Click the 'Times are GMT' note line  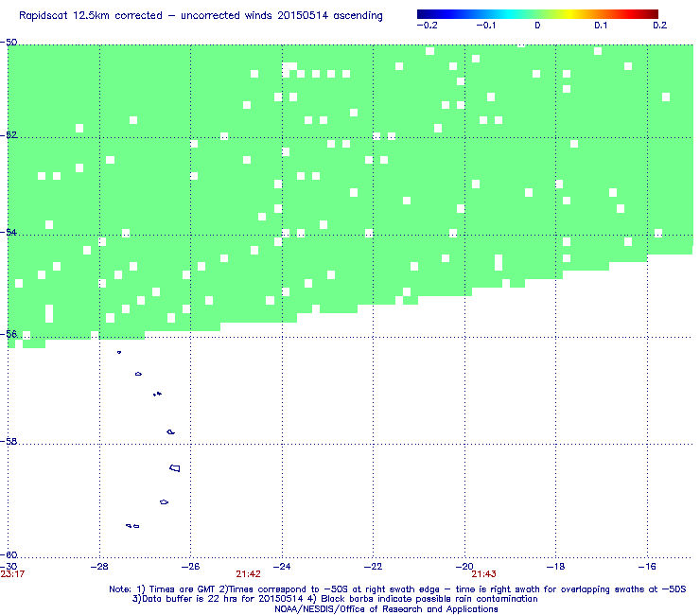pos(397,589)
